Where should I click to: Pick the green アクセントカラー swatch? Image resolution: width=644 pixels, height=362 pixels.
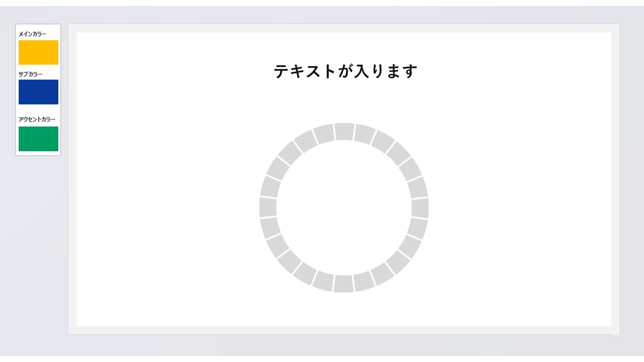pyautogui.click(x=38, y=139)
